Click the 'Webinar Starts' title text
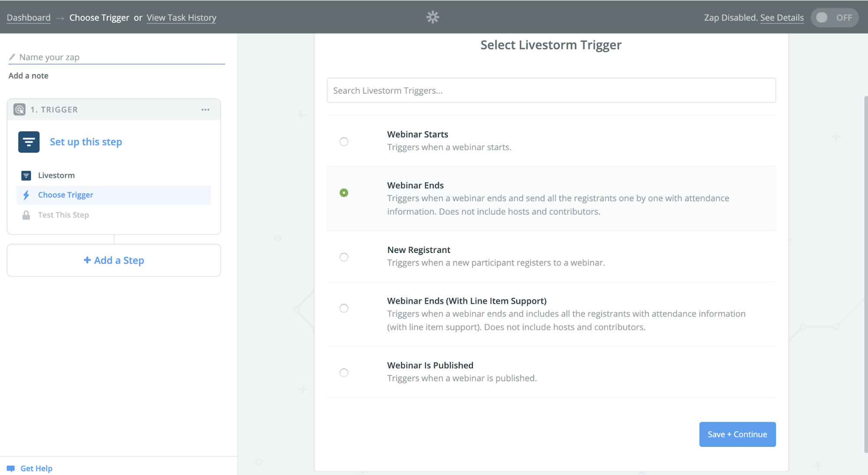Screen dimensions: 868x475 pos(418,134)
